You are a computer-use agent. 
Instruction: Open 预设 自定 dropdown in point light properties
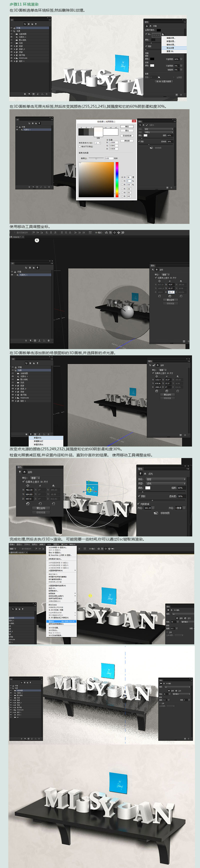tap(165, 479)
